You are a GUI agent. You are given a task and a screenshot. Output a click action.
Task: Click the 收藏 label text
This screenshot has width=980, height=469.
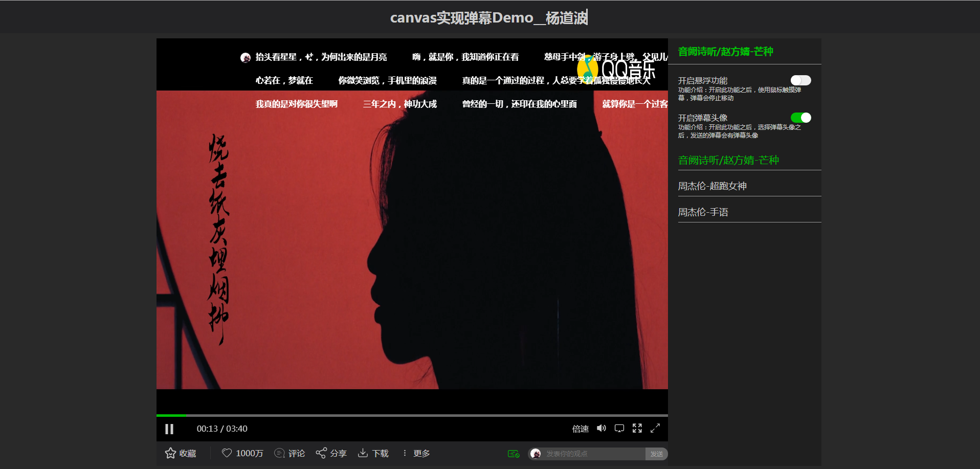(188, 454)
